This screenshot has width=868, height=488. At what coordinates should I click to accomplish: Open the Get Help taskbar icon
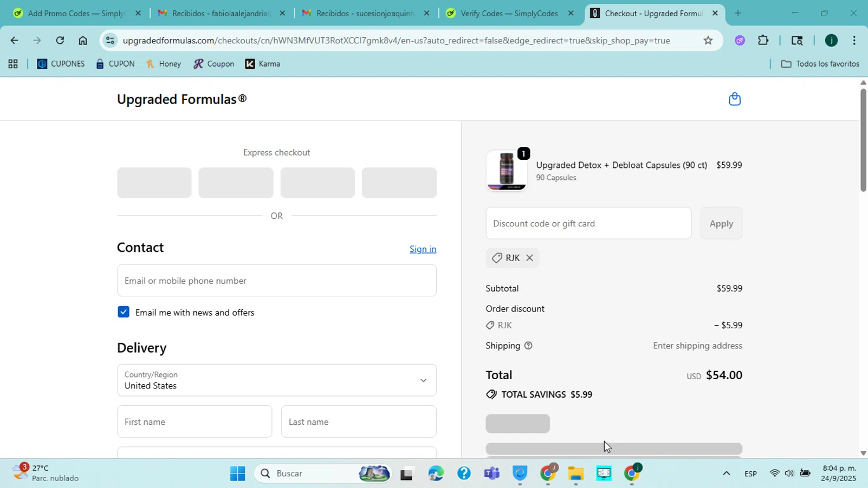pyautogui.click(x=464, y=474)
